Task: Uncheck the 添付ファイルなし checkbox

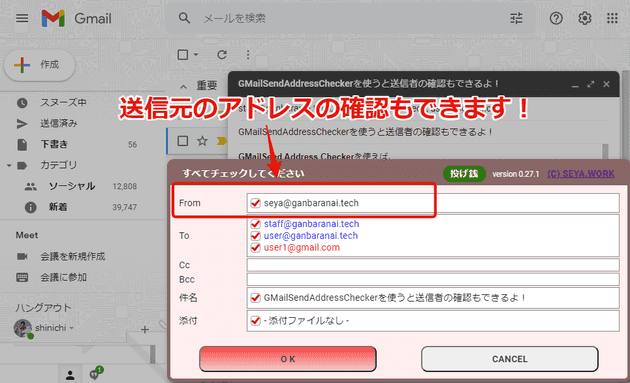Action: pos(256,321)
